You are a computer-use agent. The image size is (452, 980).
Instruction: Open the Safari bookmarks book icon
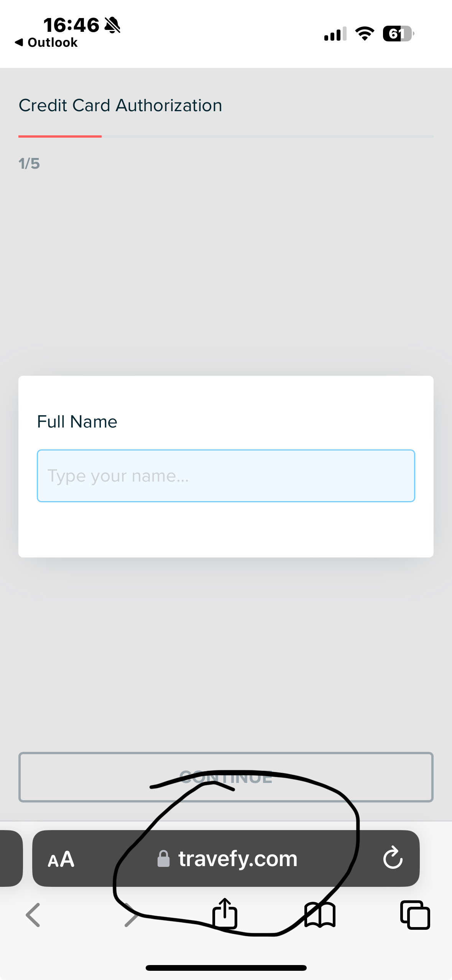[320, 915]
